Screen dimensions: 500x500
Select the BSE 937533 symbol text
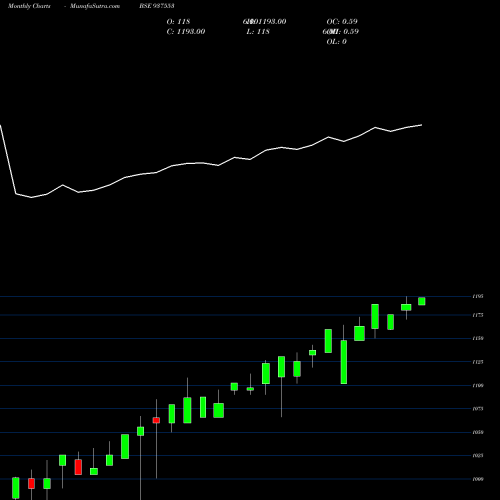[157, 6]
